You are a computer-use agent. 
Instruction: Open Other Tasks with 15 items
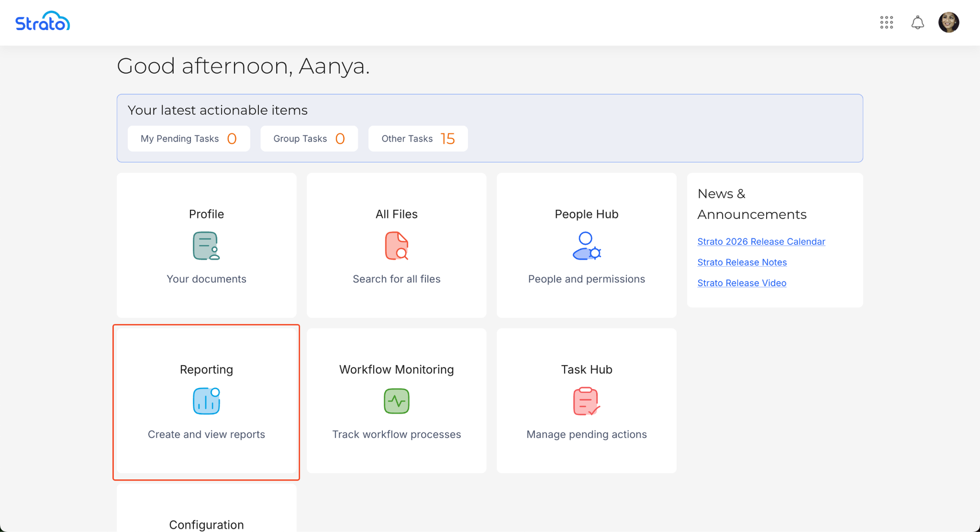418,139
